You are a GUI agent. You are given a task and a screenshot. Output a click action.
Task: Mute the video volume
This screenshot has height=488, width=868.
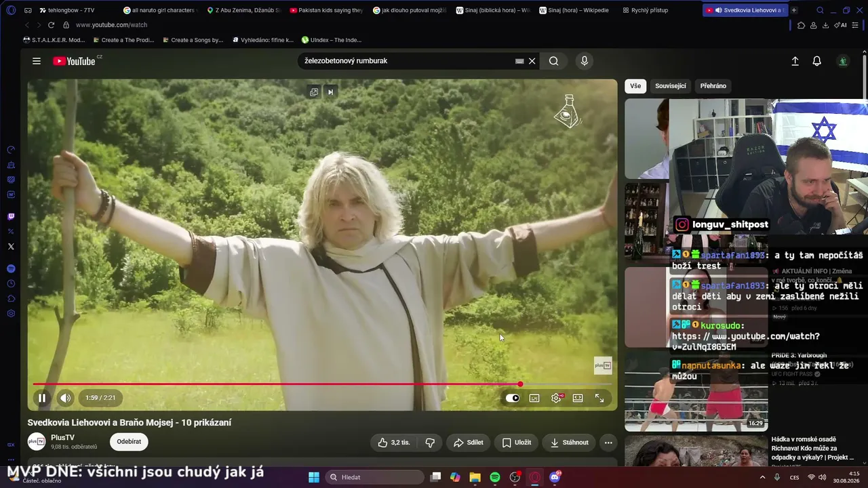click(65, 398)
